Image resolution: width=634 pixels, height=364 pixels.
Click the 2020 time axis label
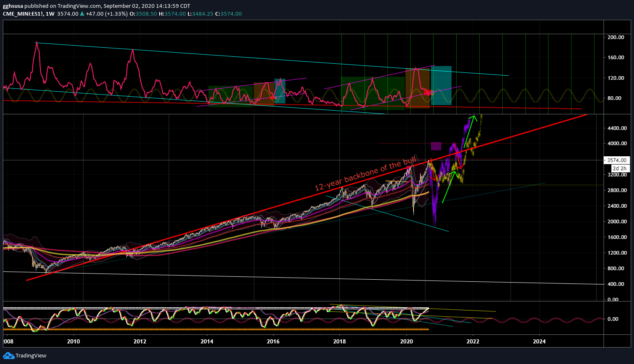click(x=406, y=341)
